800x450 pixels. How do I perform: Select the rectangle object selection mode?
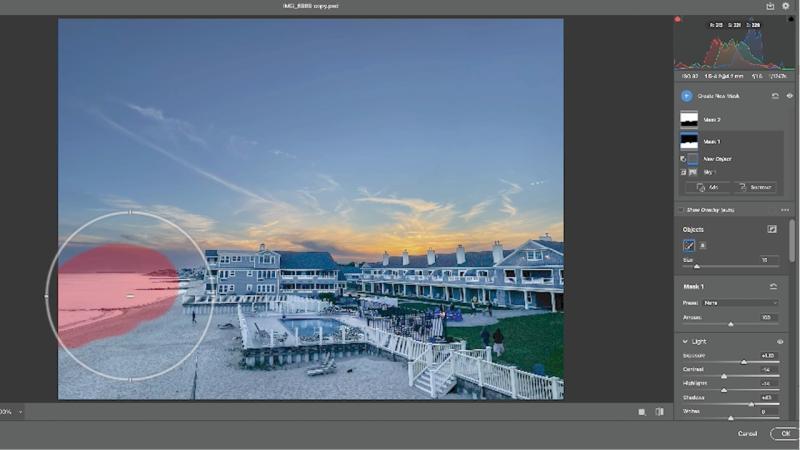click(702, 244)
